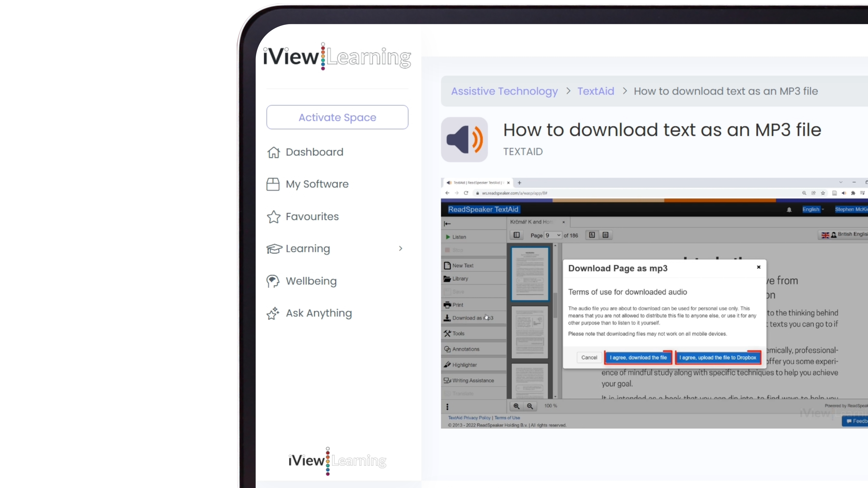This screenshot has width=868, height=488.
Task: Click the share page icon in address bar
Action: tap(814, 193)
